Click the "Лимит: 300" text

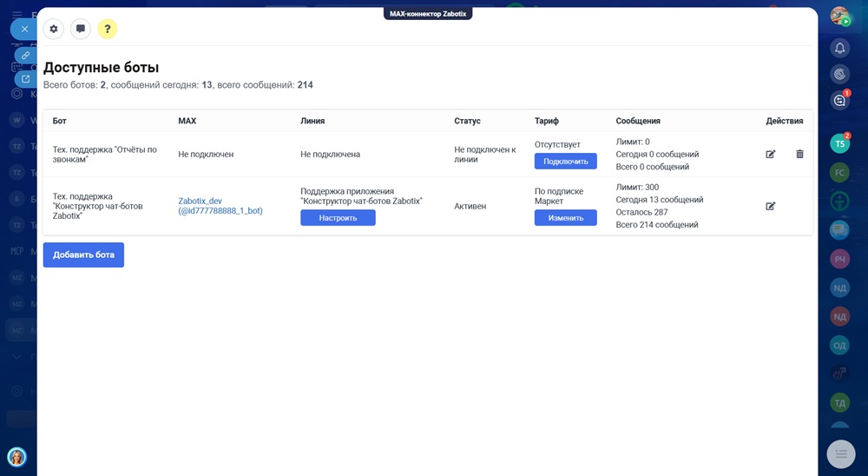coord(637,188)
